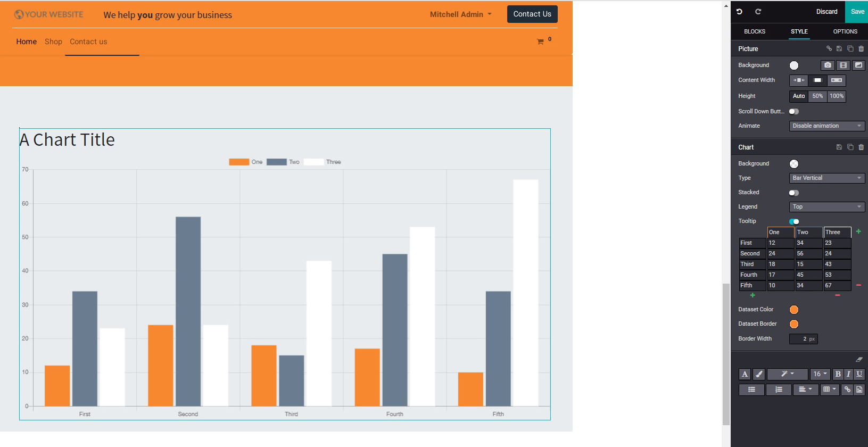Add a dataset column with green plus

click(858, 231)
